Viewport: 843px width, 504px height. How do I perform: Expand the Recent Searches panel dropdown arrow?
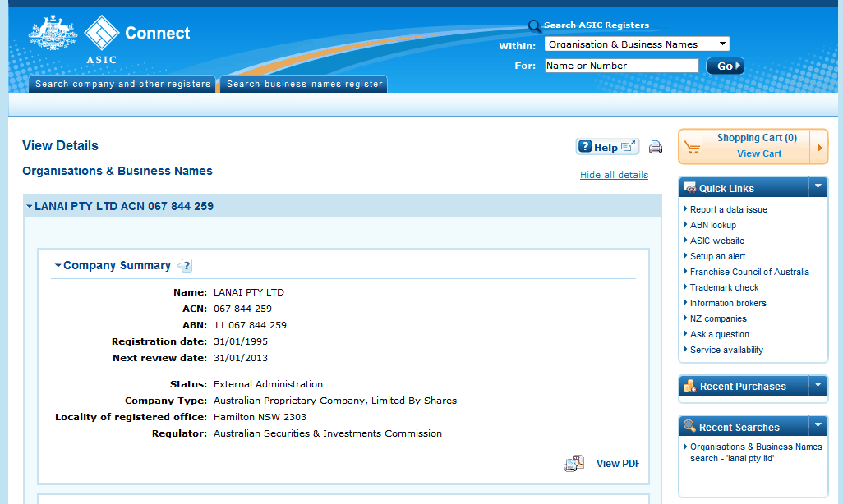818,425
